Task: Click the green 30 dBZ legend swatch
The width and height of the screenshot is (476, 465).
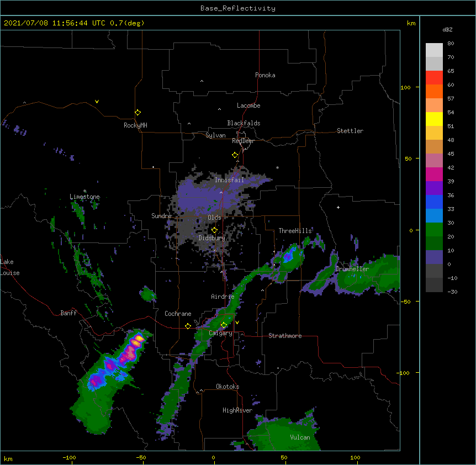Action: pos(434,230)
